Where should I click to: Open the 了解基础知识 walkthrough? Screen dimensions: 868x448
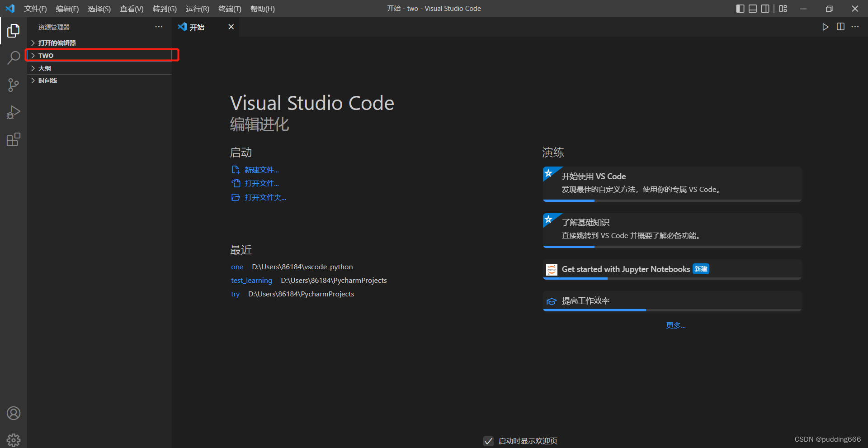click(672, 230)
